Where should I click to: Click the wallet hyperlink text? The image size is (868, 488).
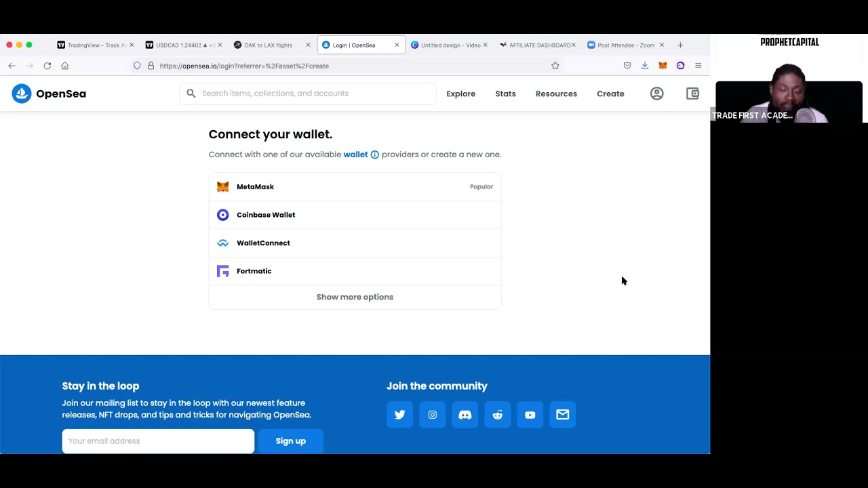[x=355, y=155]
